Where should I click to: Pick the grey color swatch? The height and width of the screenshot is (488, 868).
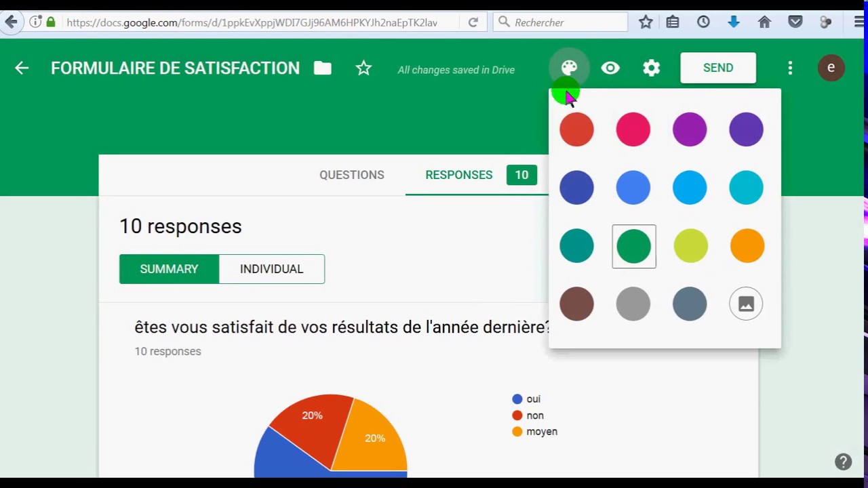(x=633, y=304)
